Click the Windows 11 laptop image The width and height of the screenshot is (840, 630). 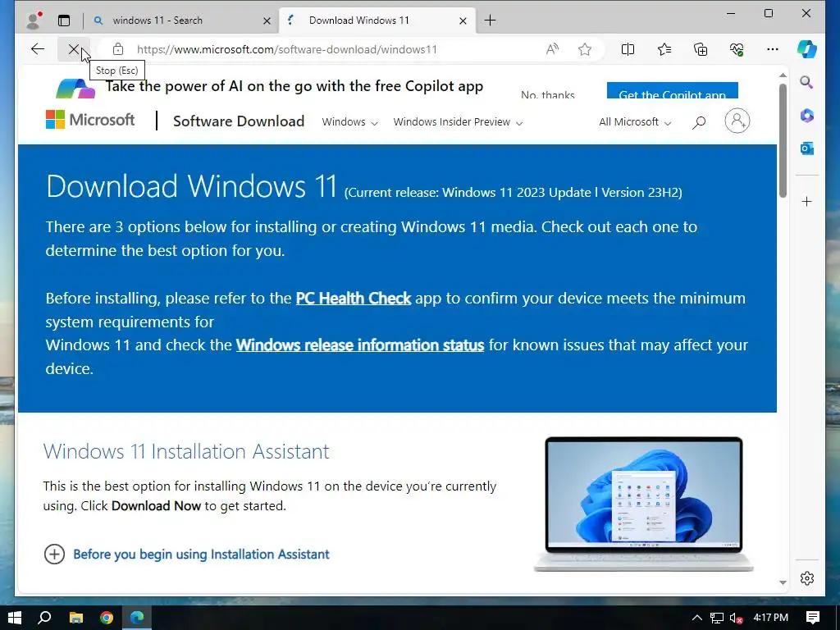pos(643,504)
